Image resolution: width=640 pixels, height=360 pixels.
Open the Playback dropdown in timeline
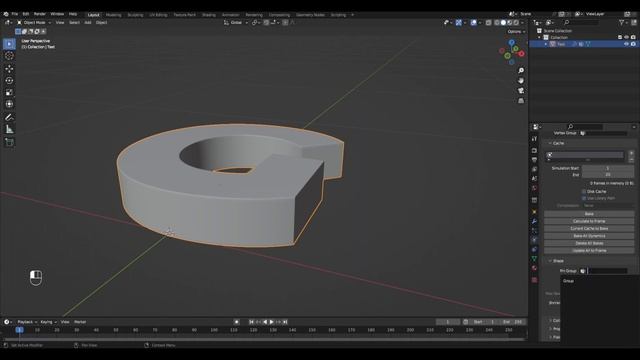point(27,322)
